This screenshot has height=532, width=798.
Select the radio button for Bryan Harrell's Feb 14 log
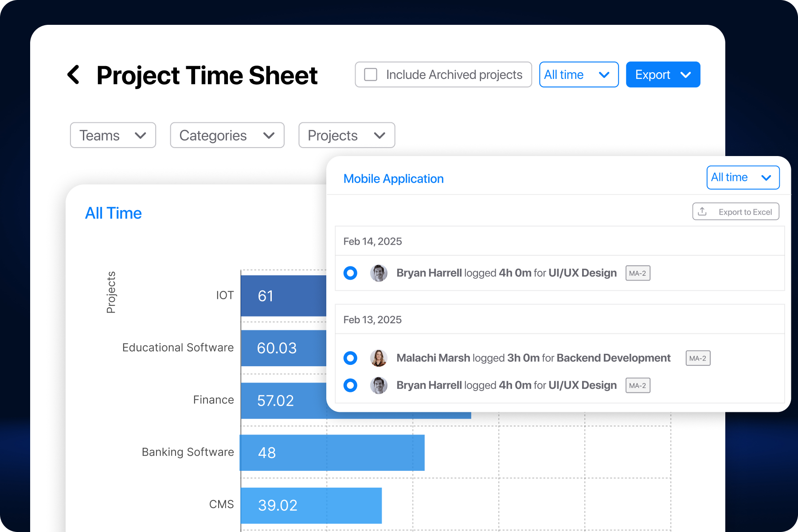(350, 273)
